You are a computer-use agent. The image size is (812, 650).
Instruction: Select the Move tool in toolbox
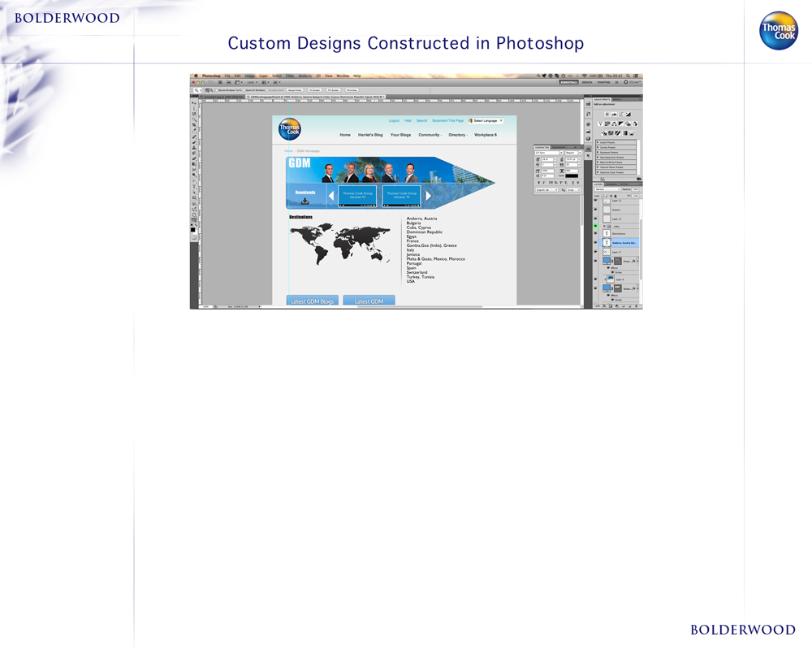(x=194, y=103)
